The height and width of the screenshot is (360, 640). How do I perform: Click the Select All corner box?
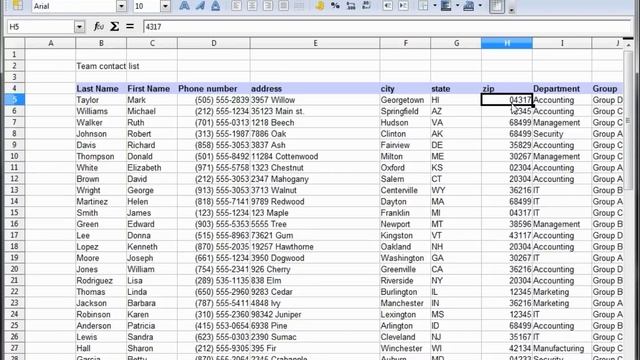[14, 43]
